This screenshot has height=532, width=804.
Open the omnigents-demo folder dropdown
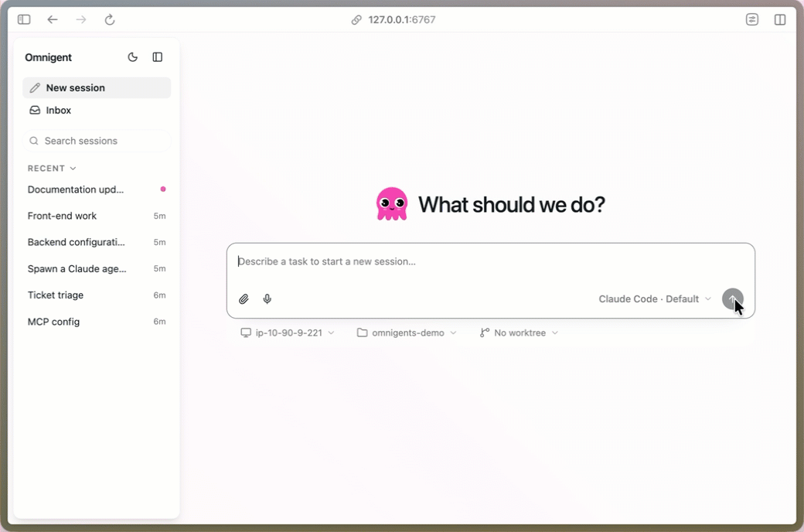[x=407, y=333]
